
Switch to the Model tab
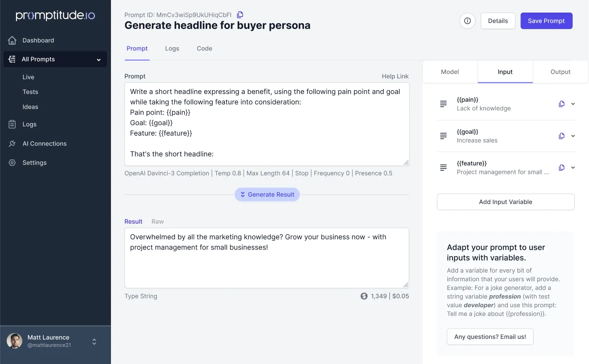[x=449, y=72]
